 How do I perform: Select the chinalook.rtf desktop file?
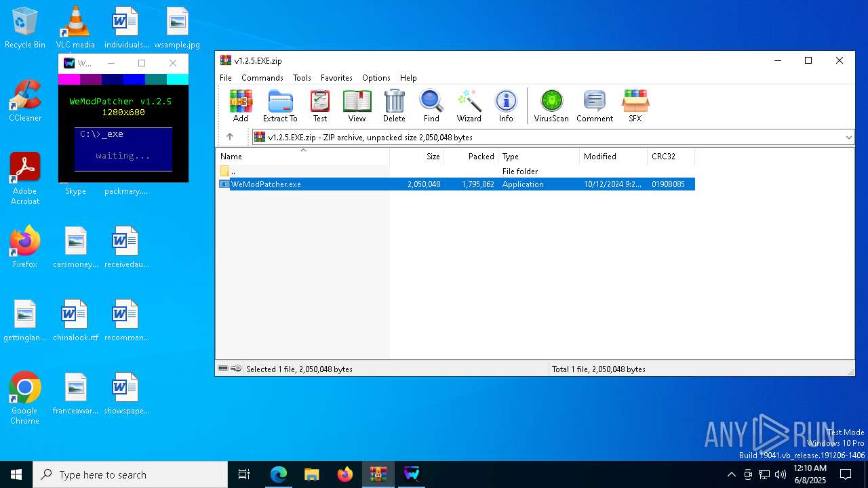(x=75, y=321)
